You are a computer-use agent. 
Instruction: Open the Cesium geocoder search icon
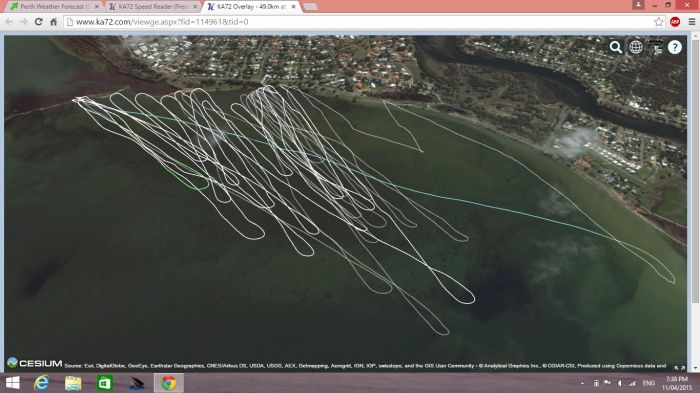tap(616, 47)
